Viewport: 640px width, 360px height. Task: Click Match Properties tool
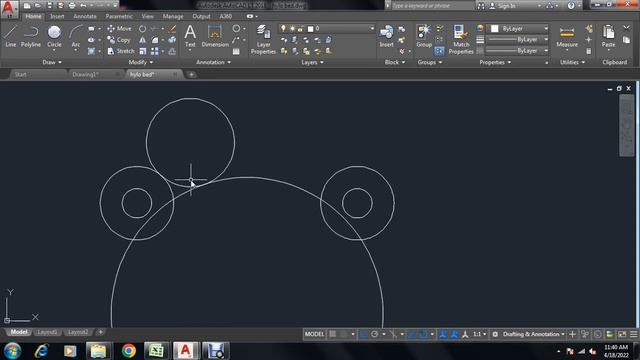[x=461, y=39]
